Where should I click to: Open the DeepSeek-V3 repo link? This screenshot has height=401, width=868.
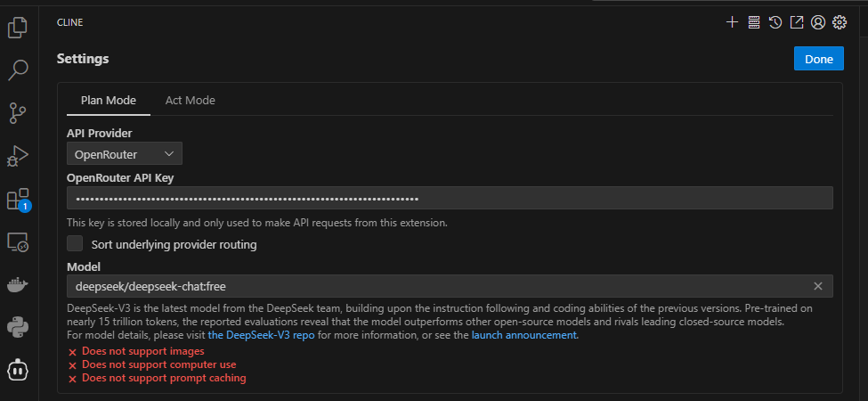coord(261,335)
